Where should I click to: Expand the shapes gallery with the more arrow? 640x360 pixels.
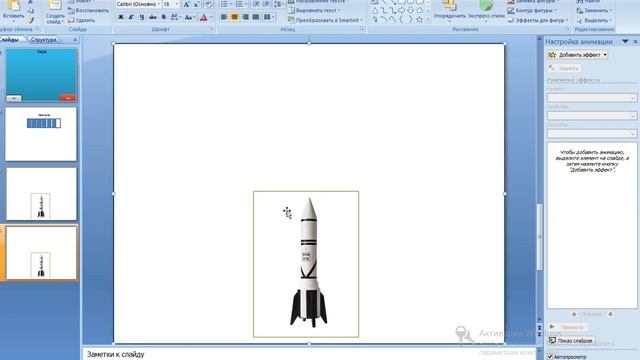click(428, 19)
